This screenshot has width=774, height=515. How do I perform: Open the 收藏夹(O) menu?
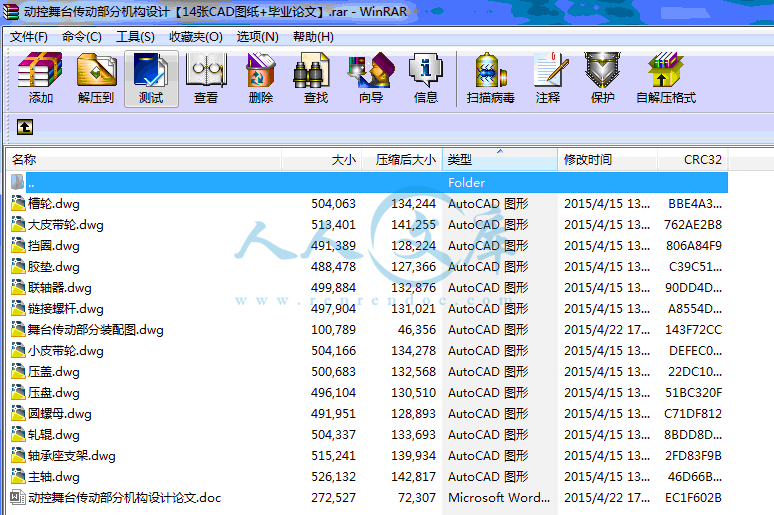pyautogui.click(x=195, y=37)
